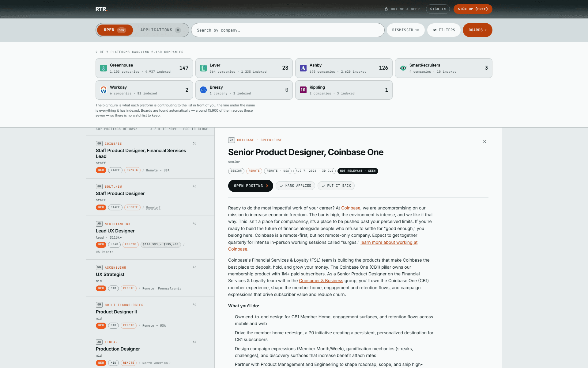Viewport: 588px width, 368px height.
Task: Click Put It Back button
Action: click(336, 186)
